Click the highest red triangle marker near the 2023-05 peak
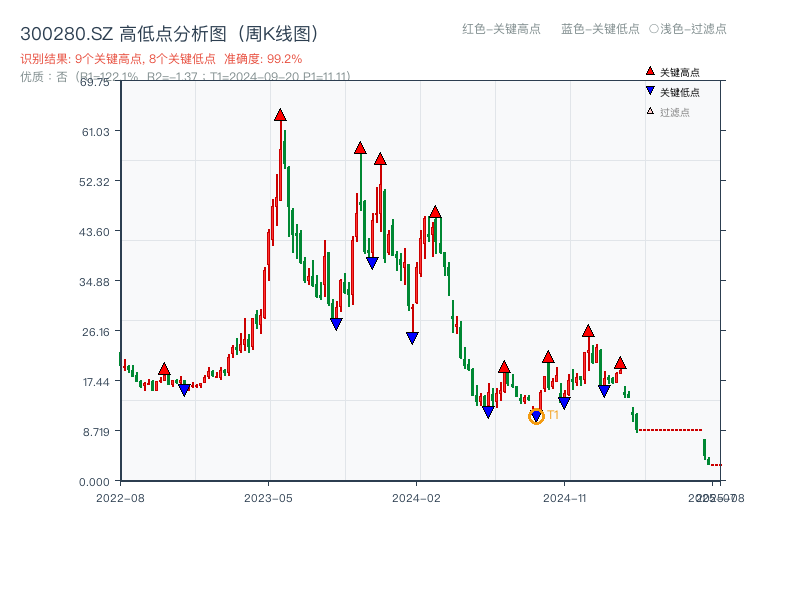This screenshot has height=600, width=800. point(279,113)
